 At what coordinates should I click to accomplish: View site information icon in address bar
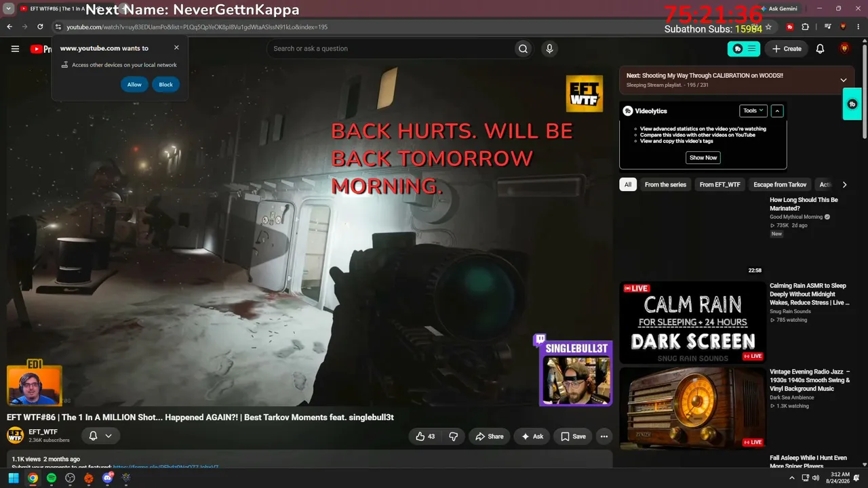pyautogui.click(x=58, y=27)
